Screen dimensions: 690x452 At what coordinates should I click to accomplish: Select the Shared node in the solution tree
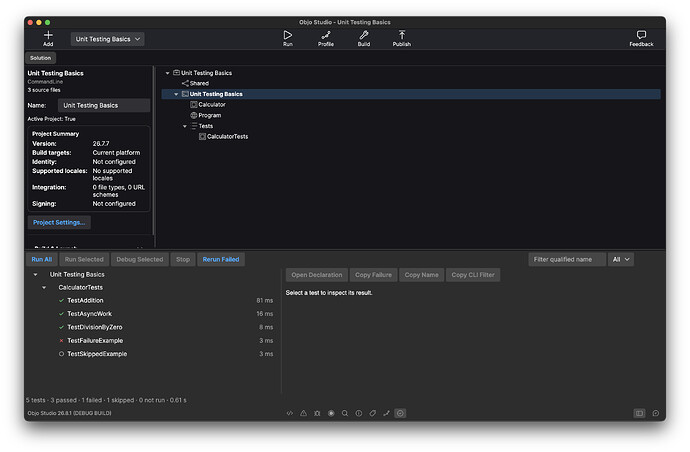click(x=199, y=84)
